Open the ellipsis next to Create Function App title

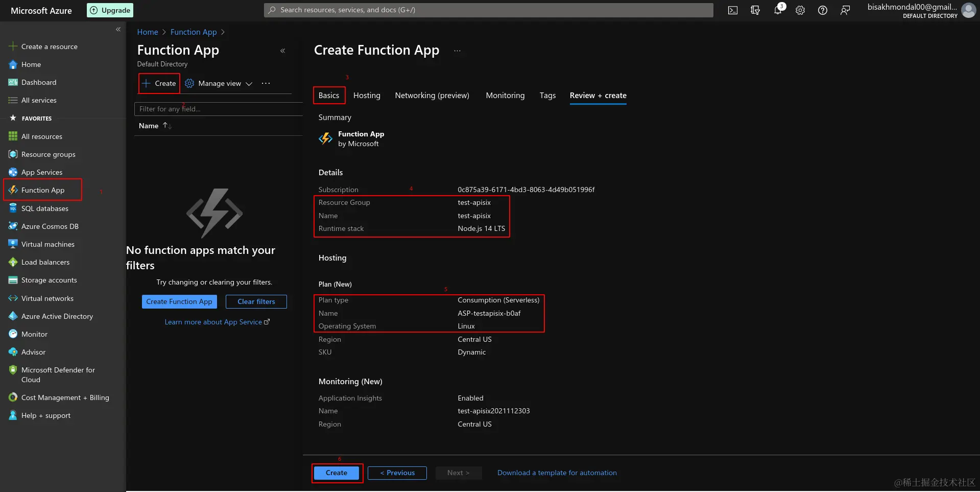(x=457, y=51)
